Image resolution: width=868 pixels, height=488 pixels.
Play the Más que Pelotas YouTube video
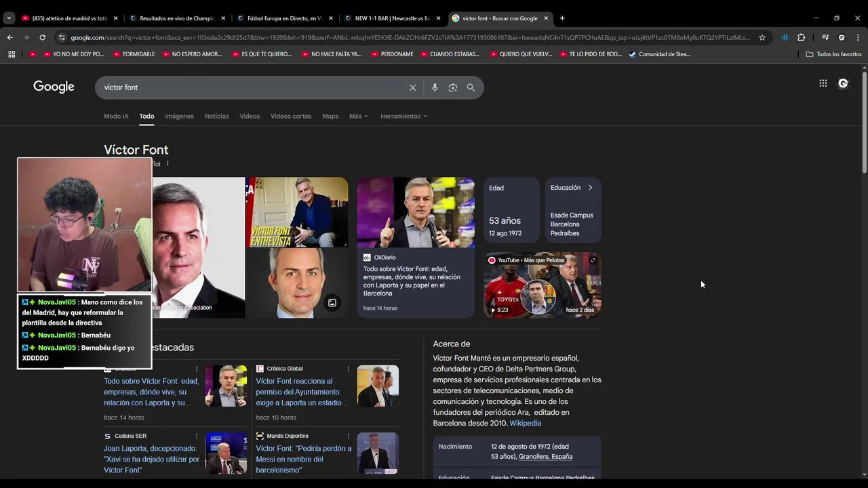(542, 285)
